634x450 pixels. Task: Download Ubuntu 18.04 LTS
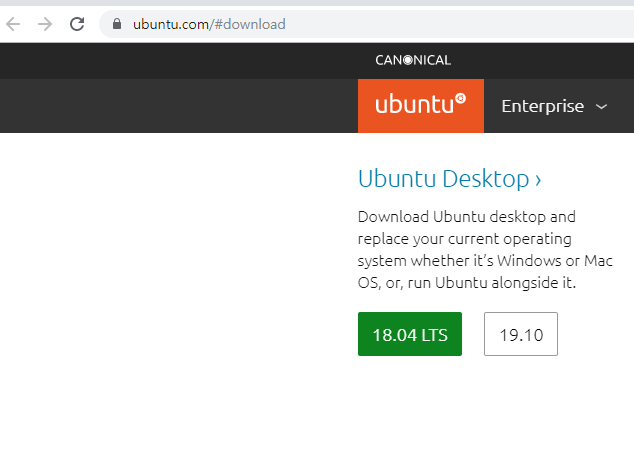(410, 334)
